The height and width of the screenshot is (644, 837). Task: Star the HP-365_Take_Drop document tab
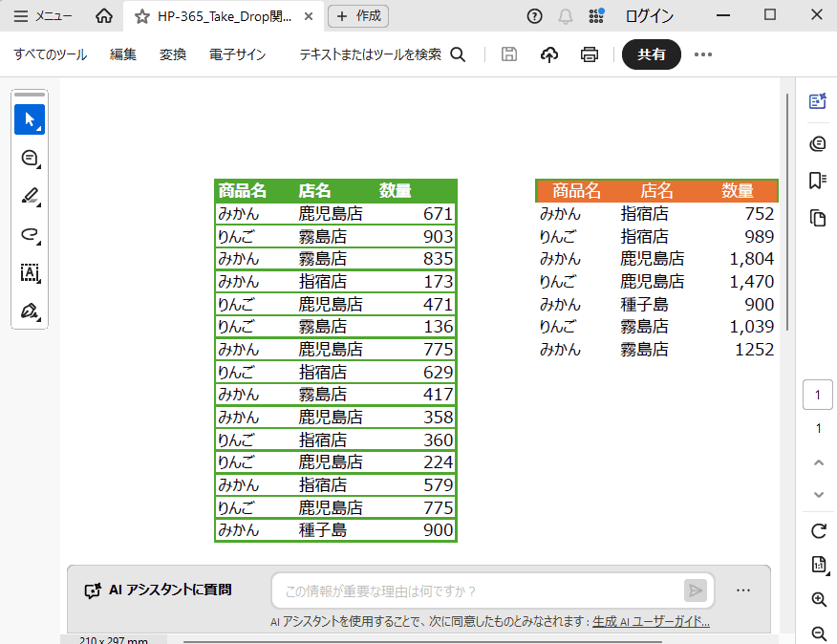tap(142, 16)
